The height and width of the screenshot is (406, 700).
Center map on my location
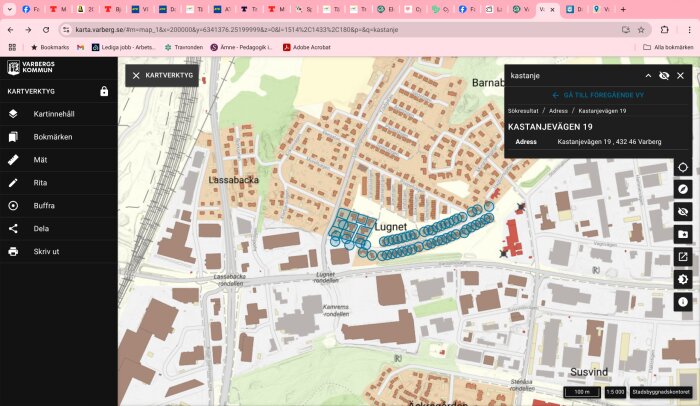tap(683, 167)
